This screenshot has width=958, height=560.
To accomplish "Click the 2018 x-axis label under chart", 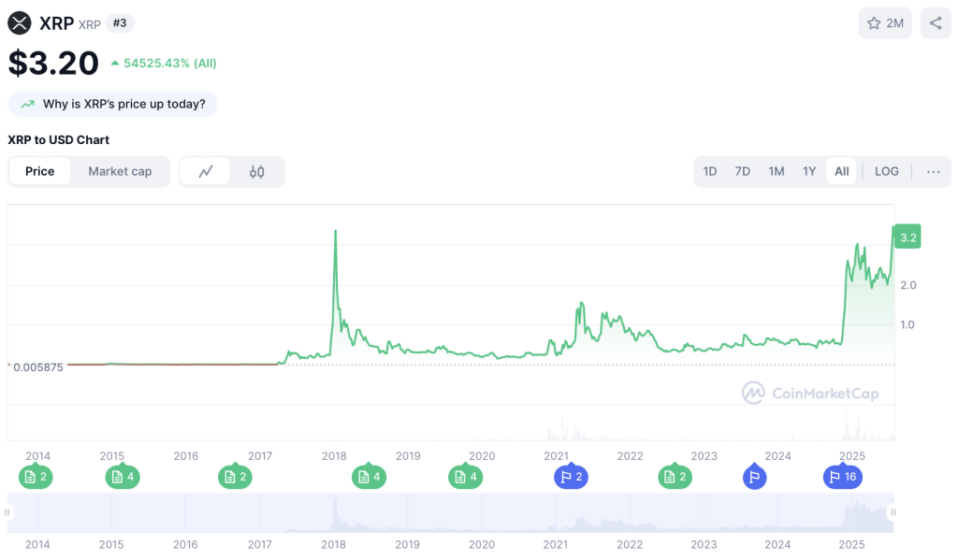I will click(x=334, y=456).
